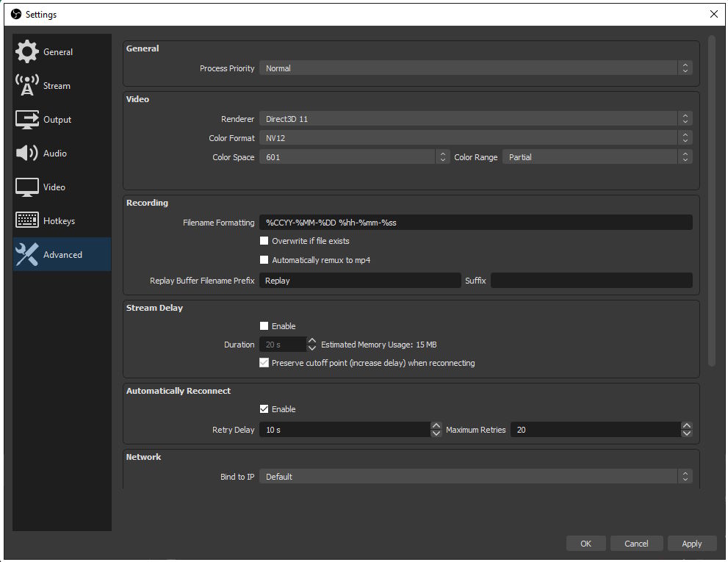
Task: Click the Filename Formatting text field
Action: [x=475, y=223]
